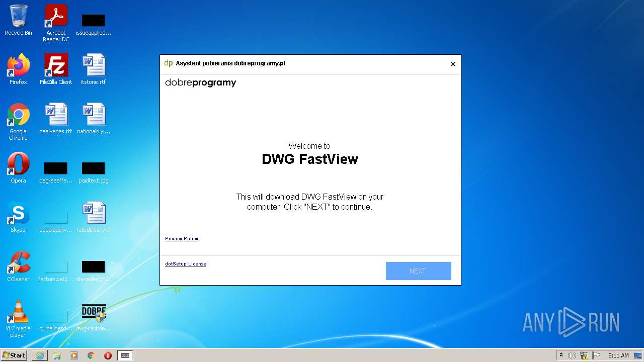This screenshot has height=362, width=644.
Task: Select the Recycle Bin desktop icon
Action: pyautogui.click(x=18, y=20)
